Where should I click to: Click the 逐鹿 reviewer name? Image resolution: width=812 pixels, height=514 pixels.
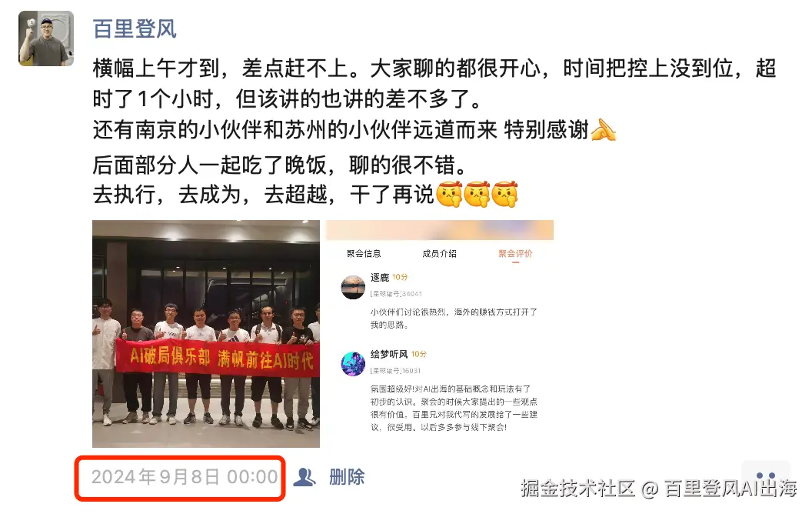click(x=380, y=277)
